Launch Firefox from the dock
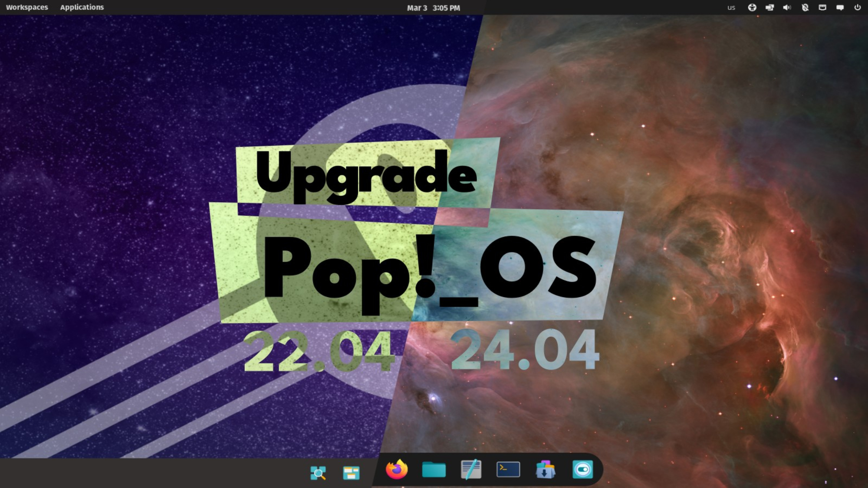 pyautogui.click(x=397, y=470)
